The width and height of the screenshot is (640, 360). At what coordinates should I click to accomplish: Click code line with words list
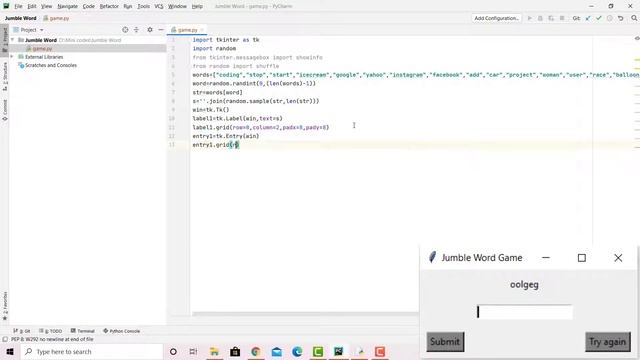point(416,75)
